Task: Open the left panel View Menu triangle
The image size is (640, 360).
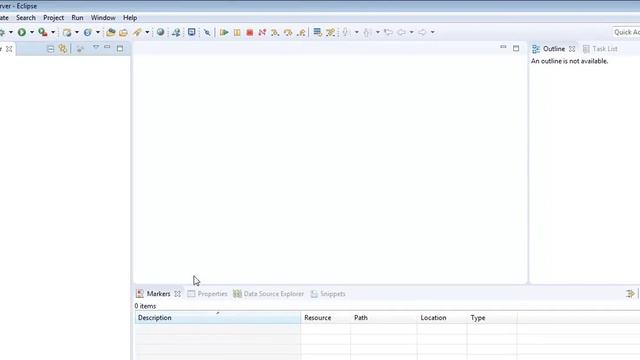Action: [96, 48]
